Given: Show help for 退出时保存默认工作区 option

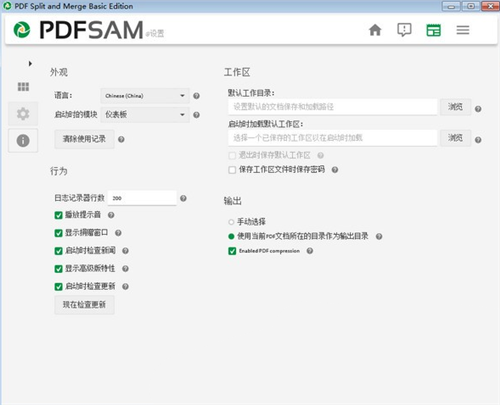Looking at the screenshot, I should click(320, 155).
